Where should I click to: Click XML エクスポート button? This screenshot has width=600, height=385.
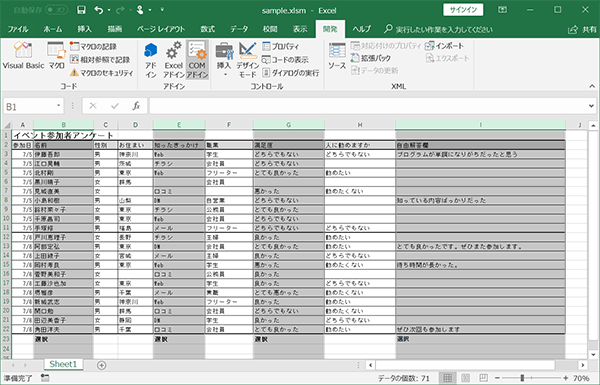coord(447,58)
